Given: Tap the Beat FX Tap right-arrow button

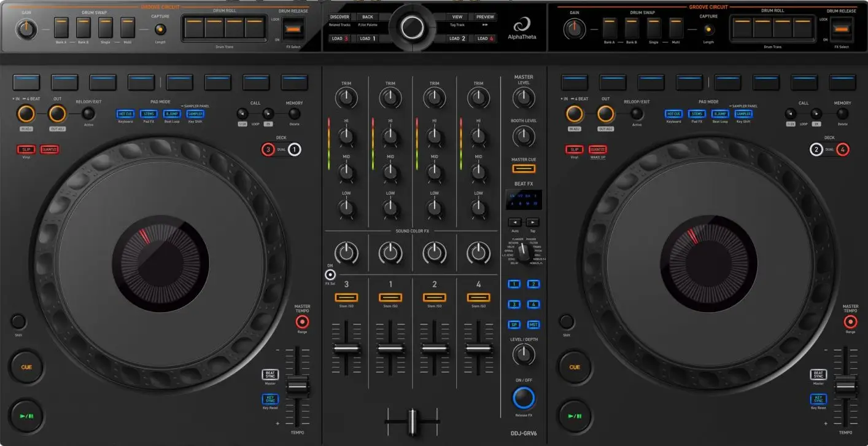Looking at the screenshot, I should pyautogui.click(x=533, y=222).
